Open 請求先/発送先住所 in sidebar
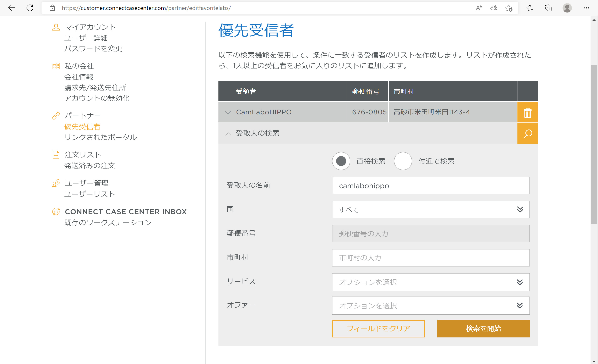The width and height of the screenshot is (598, 364). point(95,88)
